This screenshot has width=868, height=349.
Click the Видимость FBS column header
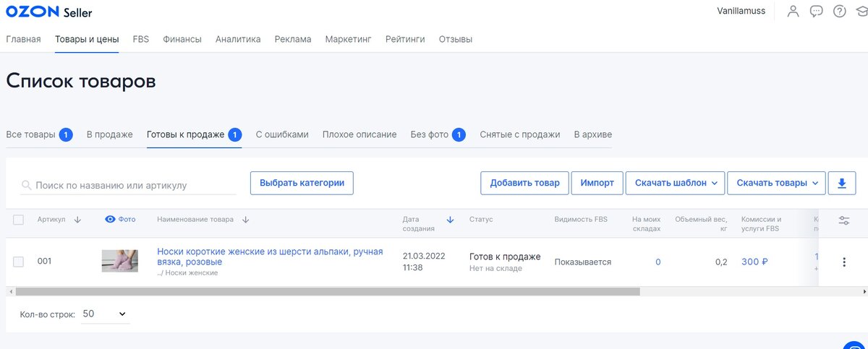point(581,219)
